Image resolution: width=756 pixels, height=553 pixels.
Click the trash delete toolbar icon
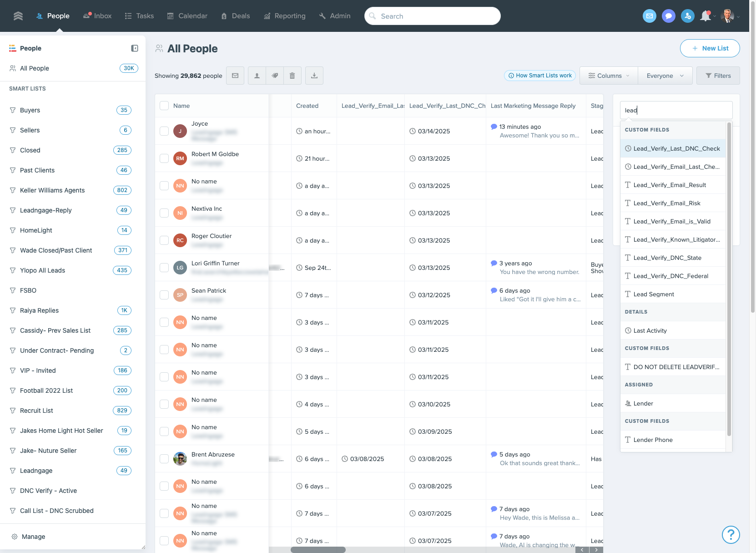point(292,76)
